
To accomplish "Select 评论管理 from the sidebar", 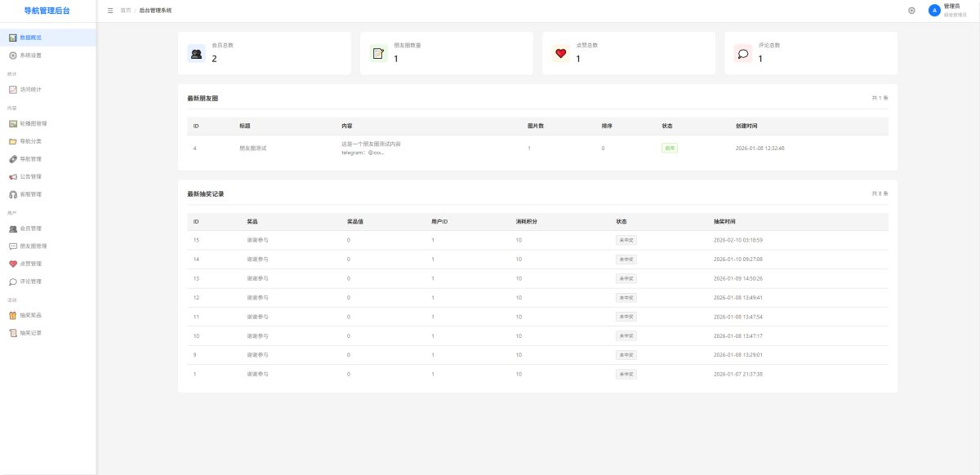I will click(47, 282).
